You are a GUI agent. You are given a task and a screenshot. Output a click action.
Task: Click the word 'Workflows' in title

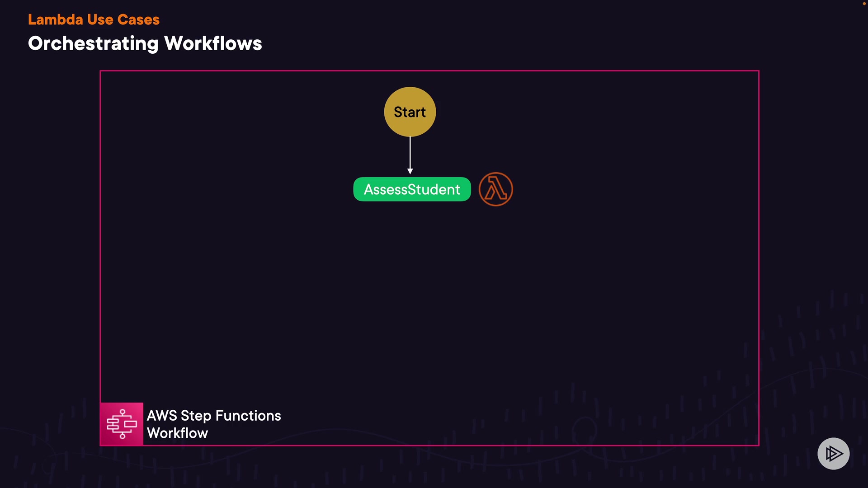[213, 44]
